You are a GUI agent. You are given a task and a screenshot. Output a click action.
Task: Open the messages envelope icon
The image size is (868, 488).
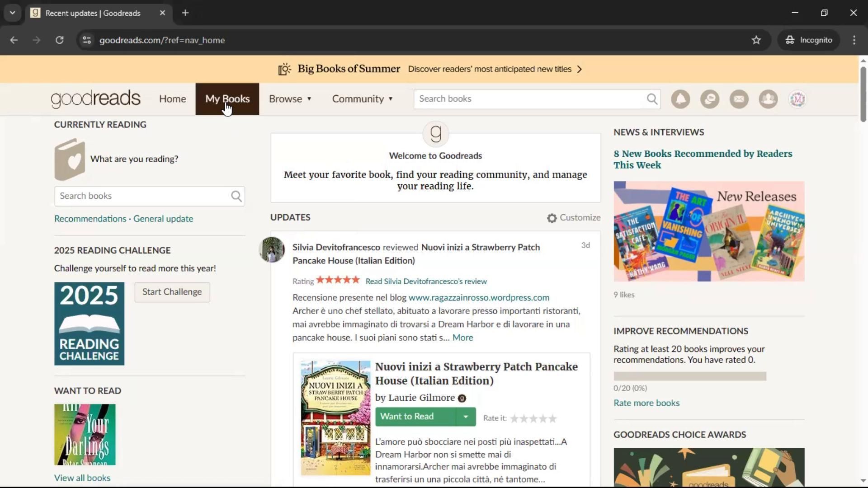pos(739,99)
